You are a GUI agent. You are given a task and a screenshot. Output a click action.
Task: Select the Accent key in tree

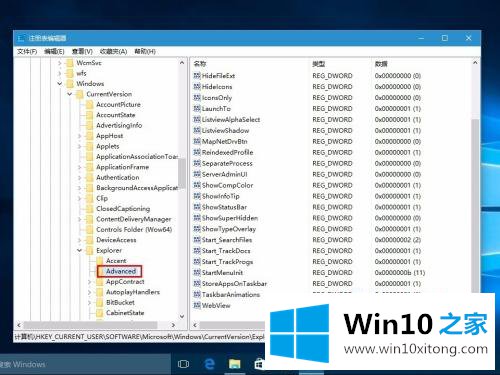[x=116, y=261]
